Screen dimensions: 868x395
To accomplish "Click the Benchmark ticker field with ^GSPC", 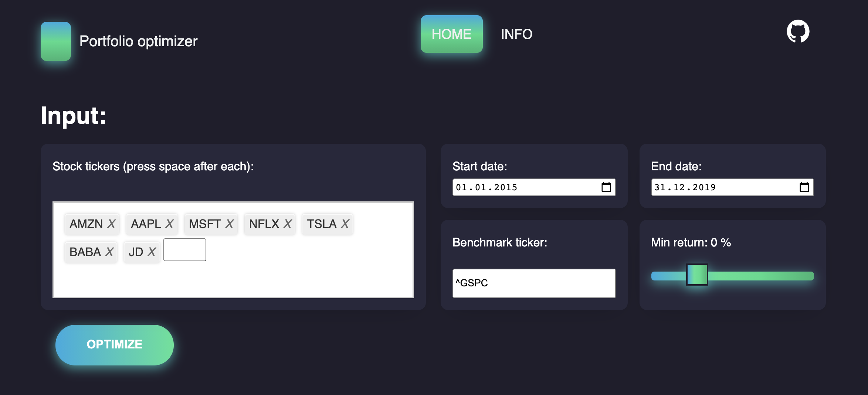I will (x=534, y=283).
